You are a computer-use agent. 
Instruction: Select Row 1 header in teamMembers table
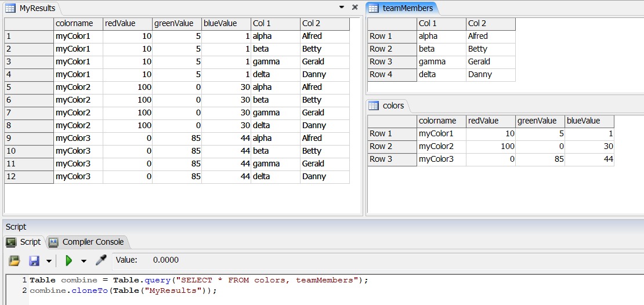[x=392, y=37]
